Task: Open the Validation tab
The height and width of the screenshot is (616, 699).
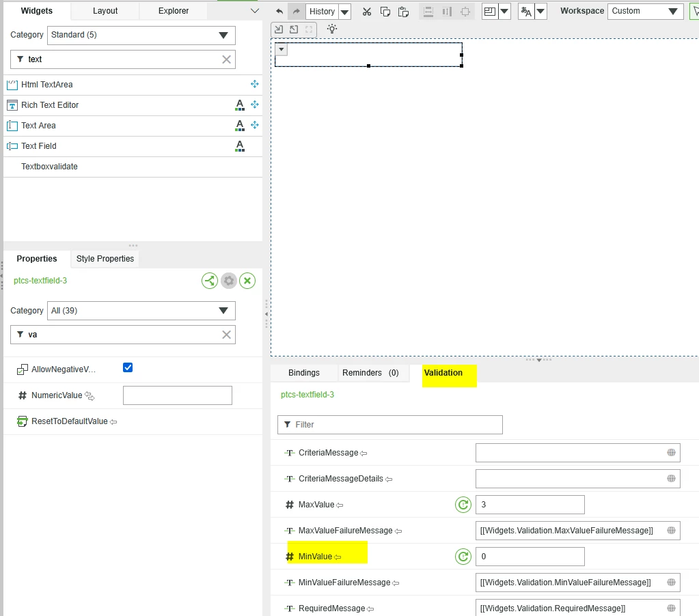Action: tap(443, 373)
